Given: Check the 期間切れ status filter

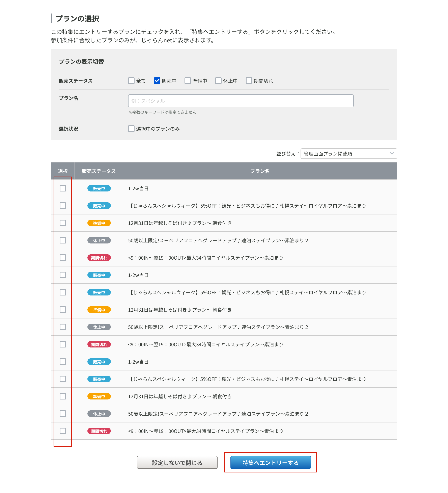Looking at the screenshot, I should [x=249, y=81].
